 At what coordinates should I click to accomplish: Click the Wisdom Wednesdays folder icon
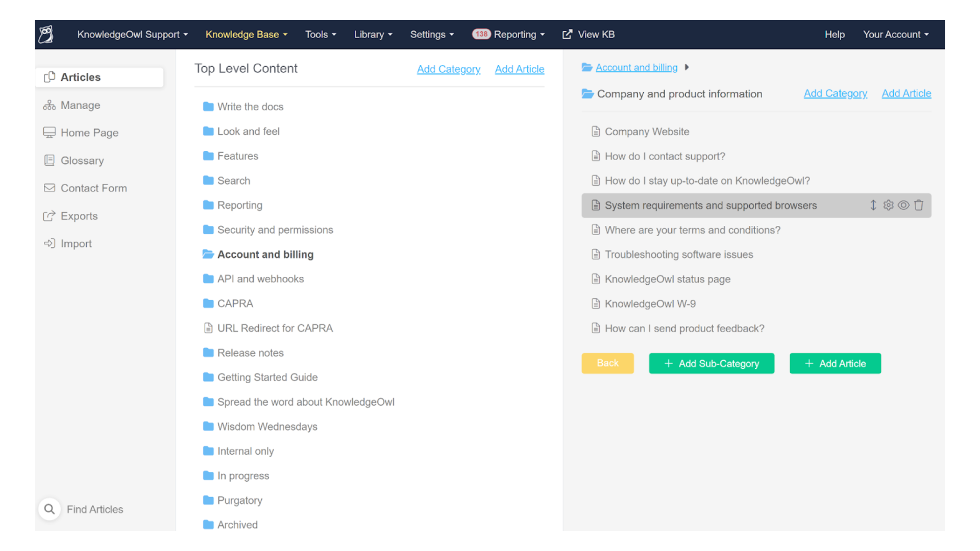208,426
